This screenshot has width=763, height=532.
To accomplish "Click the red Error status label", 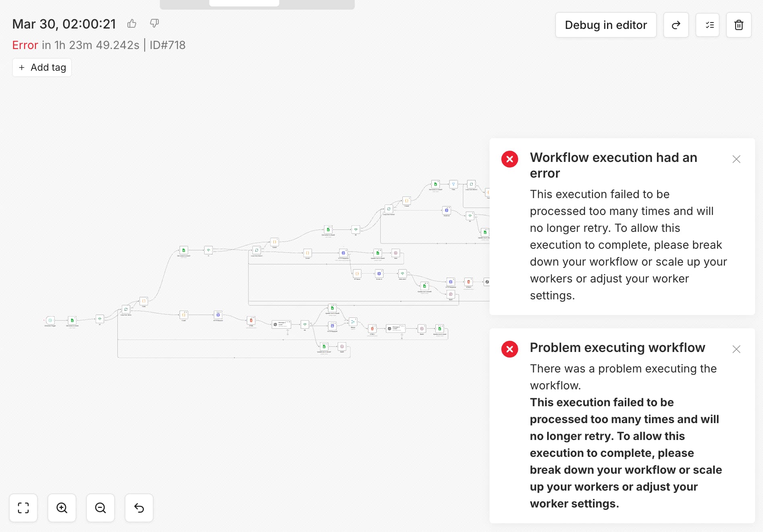I will [x=25, y=45].
